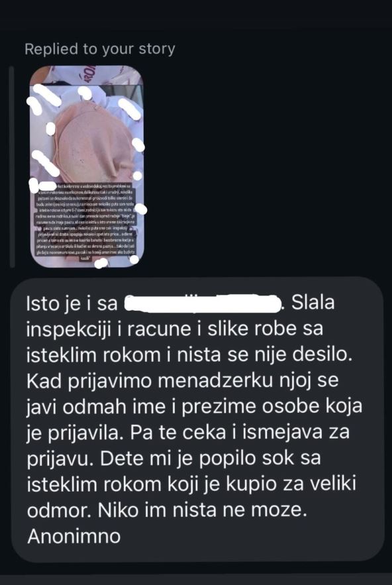Select the word 'Anonimno' in the message
Viewport: 392px width, 585px height.
[74, 536]
